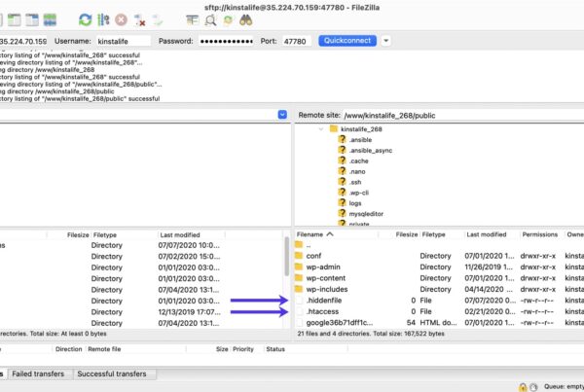Image resolution: width=584 pixels, height=392 pixels.
Task: Open the directory listing filters dialog
Action: [x=191, y=19]
